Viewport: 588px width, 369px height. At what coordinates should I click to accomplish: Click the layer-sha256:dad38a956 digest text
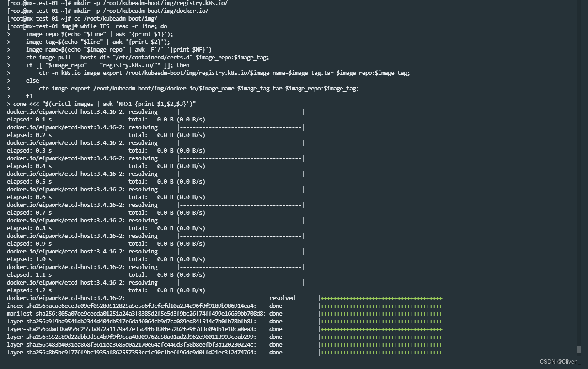click(x=132, y=329)
